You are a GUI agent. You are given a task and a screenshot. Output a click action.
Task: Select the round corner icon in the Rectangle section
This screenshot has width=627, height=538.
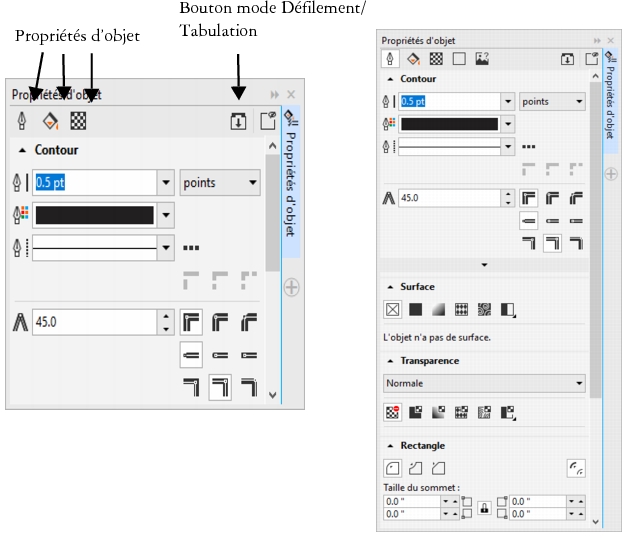tap(392, 468)
